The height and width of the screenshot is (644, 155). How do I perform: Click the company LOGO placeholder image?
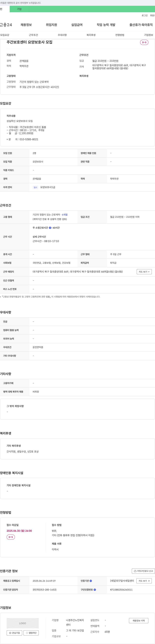pos(23,623)
